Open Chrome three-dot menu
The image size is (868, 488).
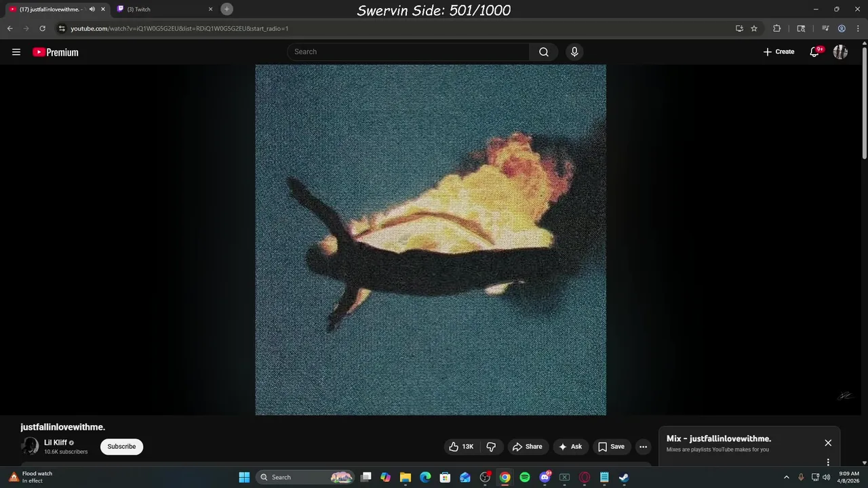click(x=857, y=28)
